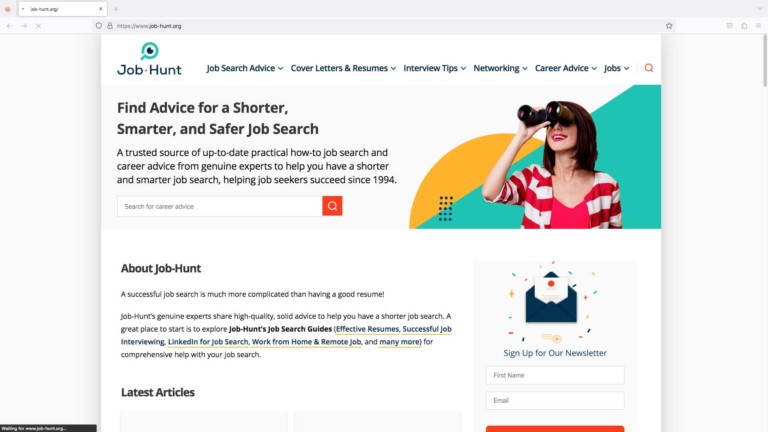
Task: Open the header search magnifier icon
Action: point(648,68)
